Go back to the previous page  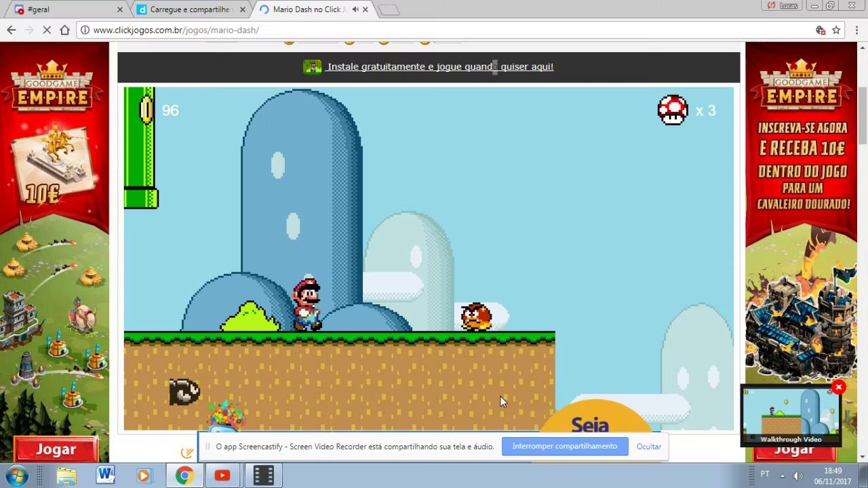click(12, 30)
